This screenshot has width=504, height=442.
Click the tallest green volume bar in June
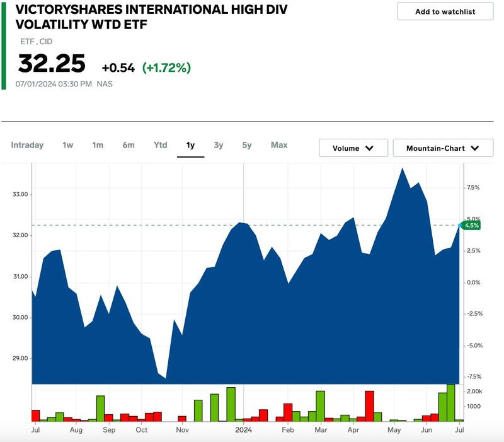click(451, 403)
